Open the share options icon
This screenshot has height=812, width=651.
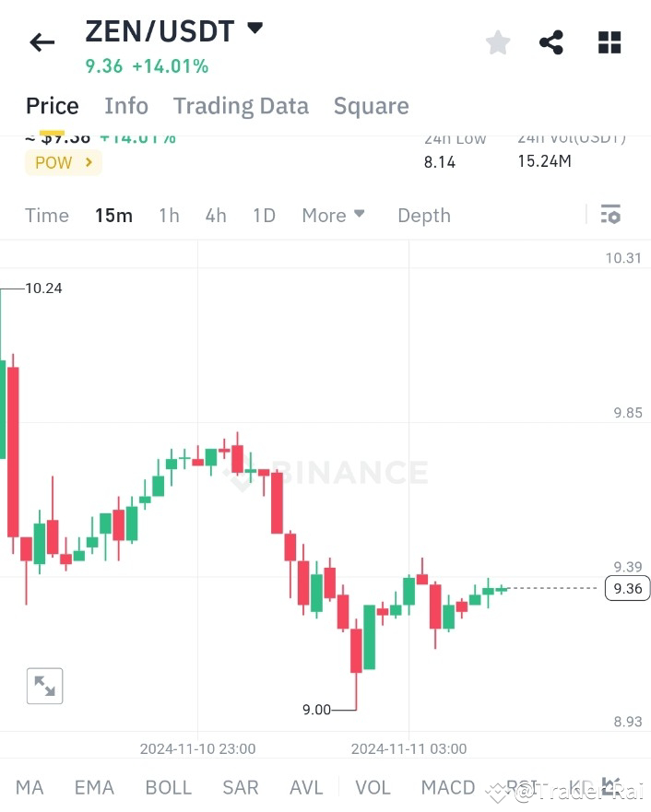point(550,41)
